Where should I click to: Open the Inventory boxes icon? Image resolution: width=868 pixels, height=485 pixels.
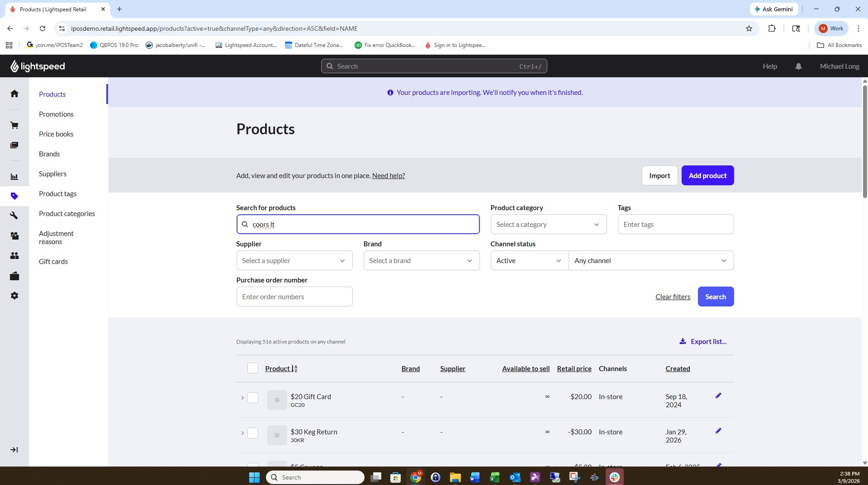click(x=14, y=235)
